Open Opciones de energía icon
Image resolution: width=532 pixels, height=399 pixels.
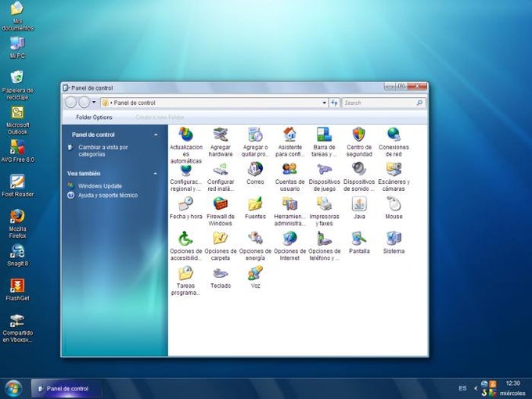tap(255, 239)
